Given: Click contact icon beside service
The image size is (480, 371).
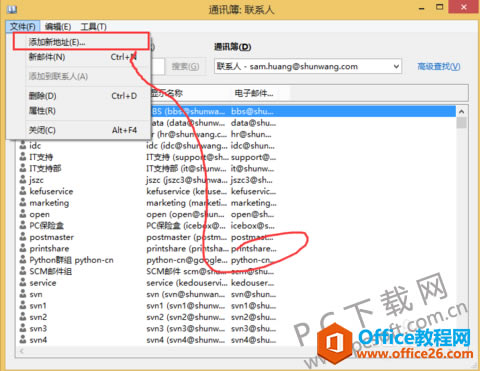Looking at the screenshot, I should [23, 283].
